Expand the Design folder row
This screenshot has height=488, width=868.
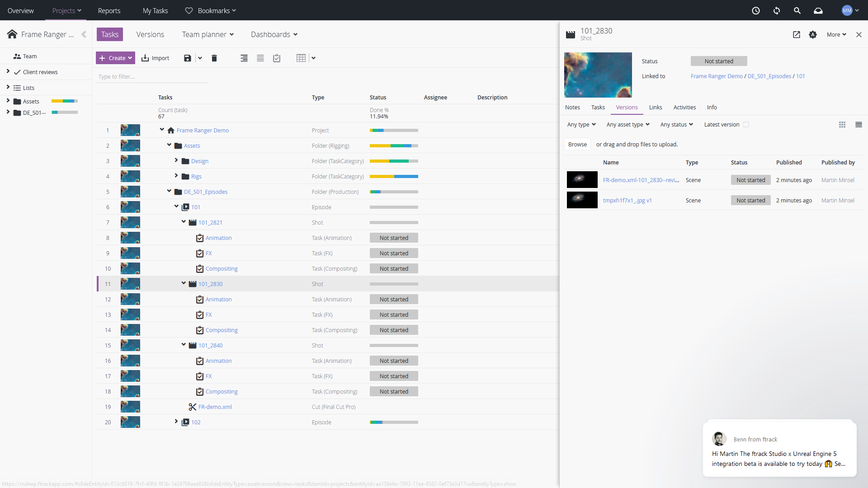coord(176,160)
